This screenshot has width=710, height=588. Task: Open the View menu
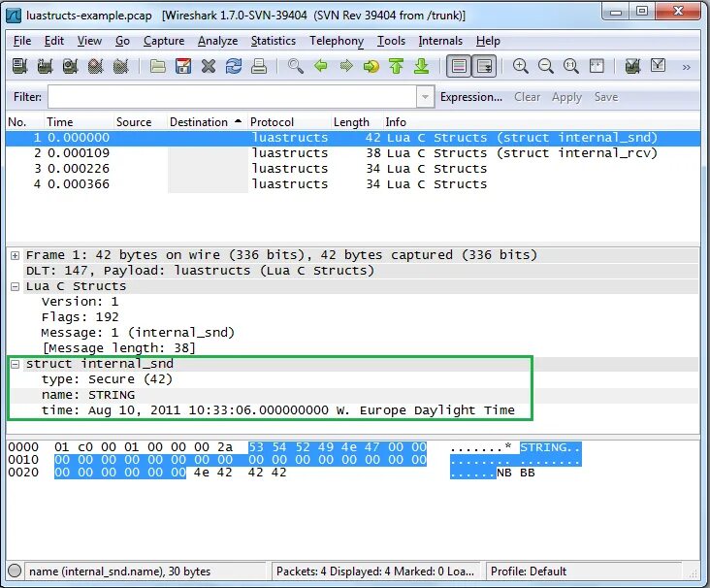[x=89, y=41]
